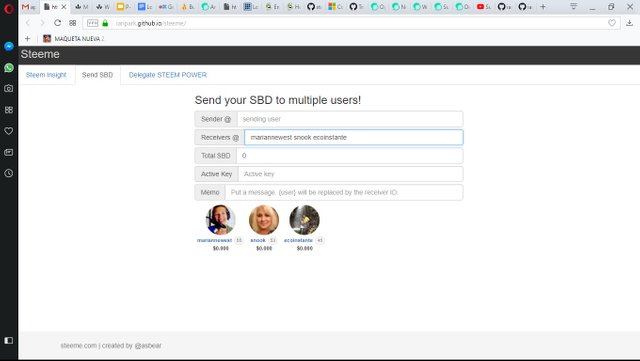This screenshot has height=361, width=640.
Task: Switch to the Gmail tab
Action: (x=29, y=7)
